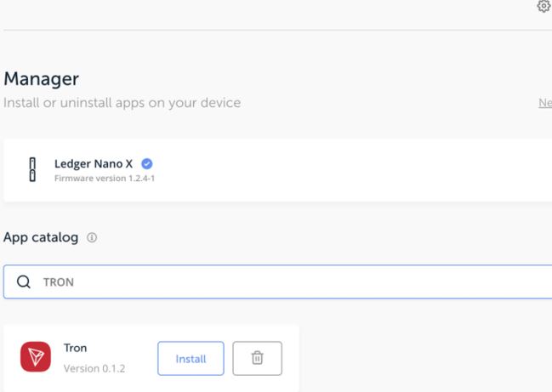Click the Ledger Nano X device icon

pyautogui.click(x=32, y=169)
